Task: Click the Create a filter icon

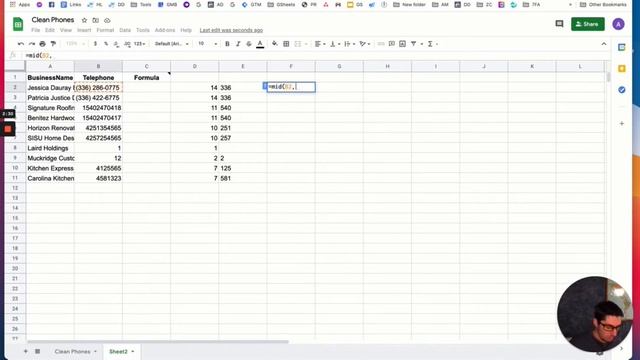Action: click(413, 44)
